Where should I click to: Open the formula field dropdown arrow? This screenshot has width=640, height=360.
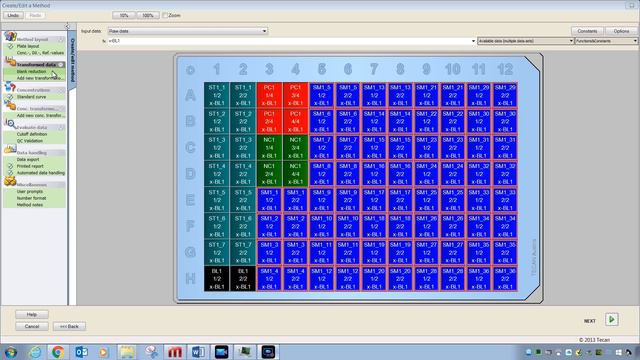pyautogui.click(x=473, y=41)
